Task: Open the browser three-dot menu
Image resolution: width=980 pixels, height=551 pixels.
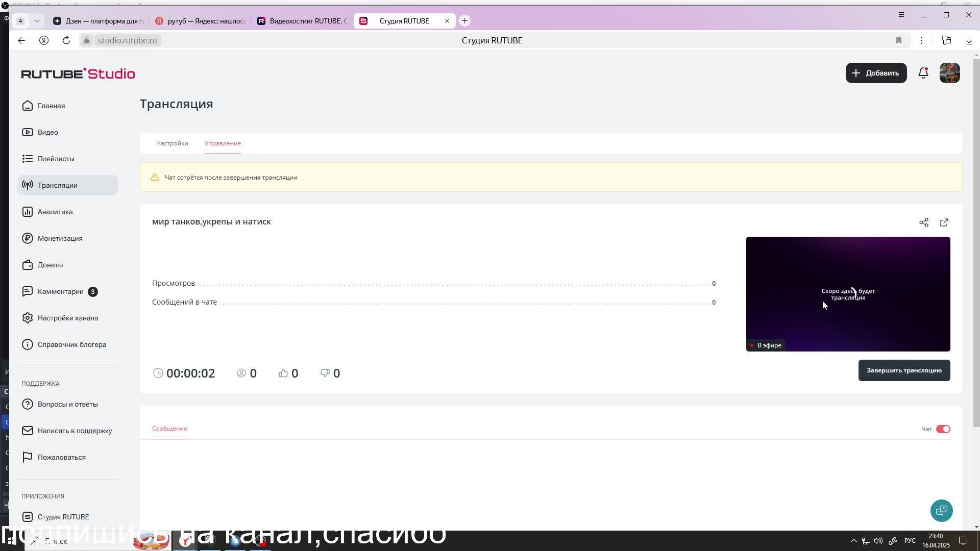Action: tap(921, 40)
